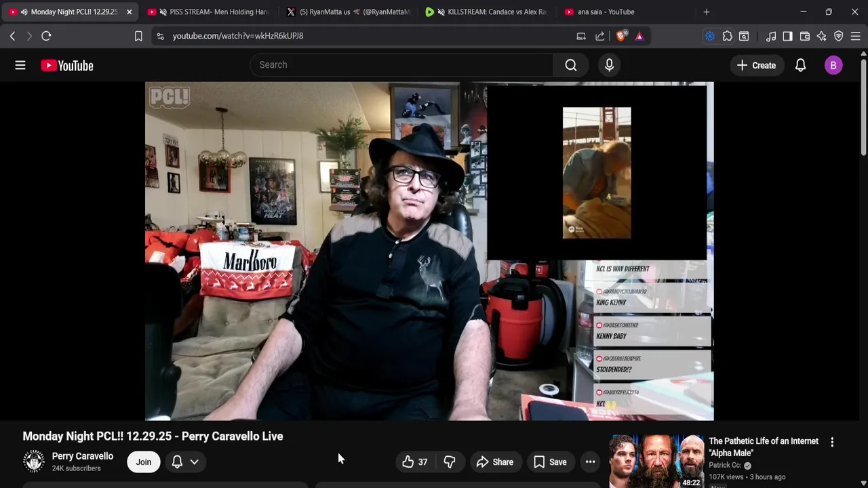Screen dimensions: 868x488
Task: View site information beside the URL
Action: pos(160,36)
